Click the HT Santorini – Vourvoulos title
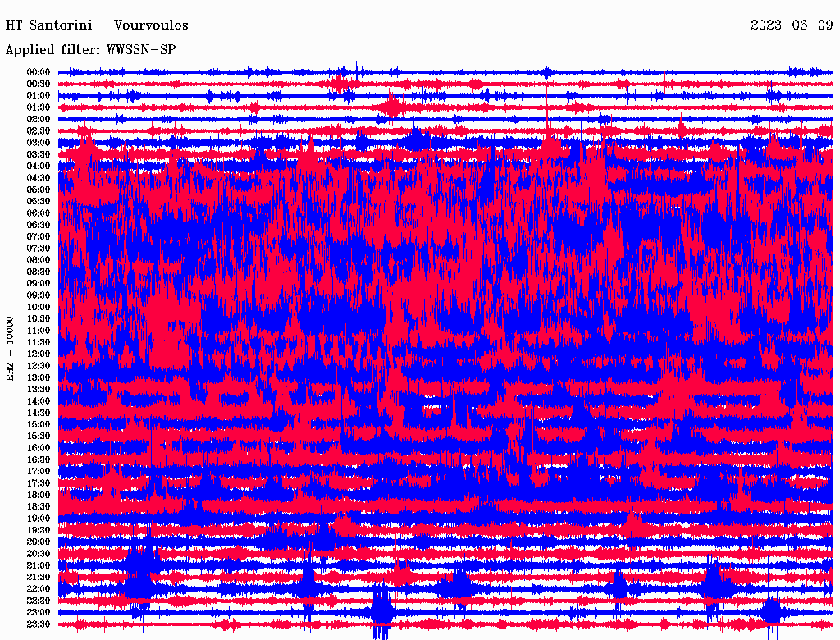Viewport: 840px width, 640px height. coord(97,25)
